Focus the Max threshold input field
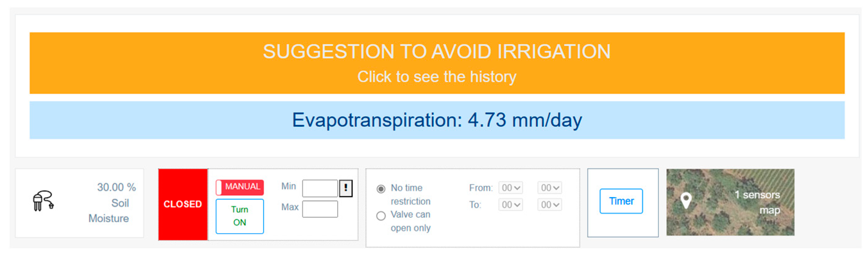Image resolution: width=868 pixels, height=258 pixels. tap(320, 209)
